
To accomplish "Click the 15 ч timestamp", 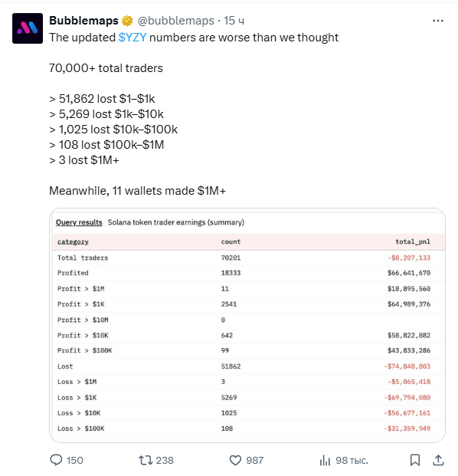I will pos(234,21).
